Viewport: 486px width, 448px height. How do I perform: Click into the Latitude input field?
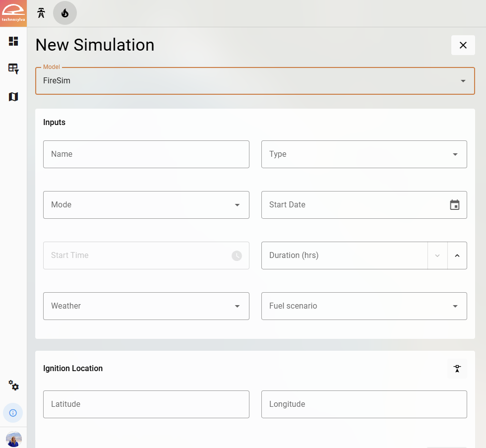tap(146, 404)
